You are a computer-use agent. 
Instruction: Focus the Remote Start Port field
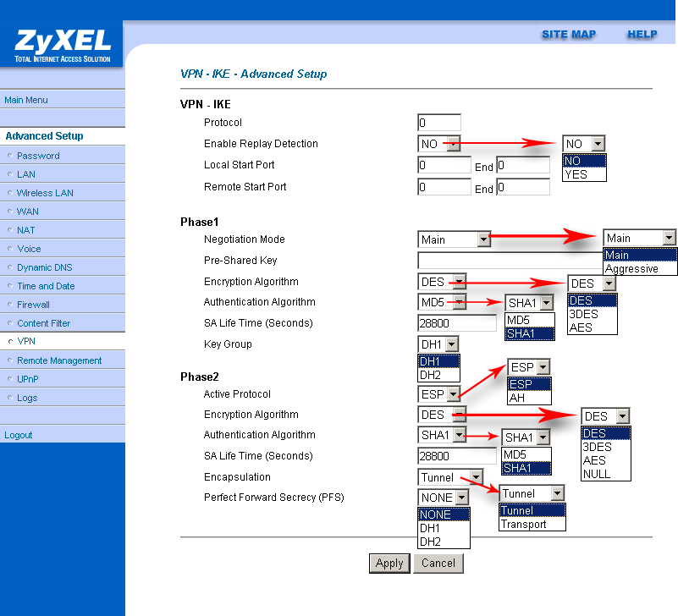[x=444, y=187]
